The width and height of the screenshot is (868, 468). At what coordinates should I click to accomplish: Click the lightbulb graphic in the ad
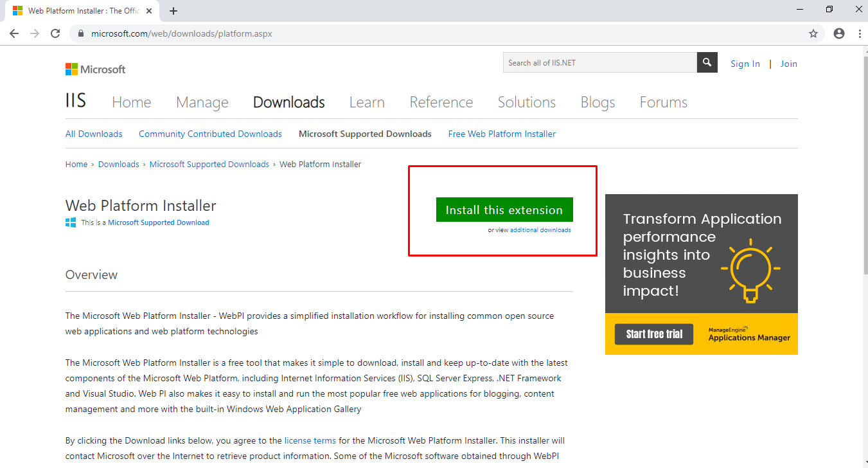(750, 270)
